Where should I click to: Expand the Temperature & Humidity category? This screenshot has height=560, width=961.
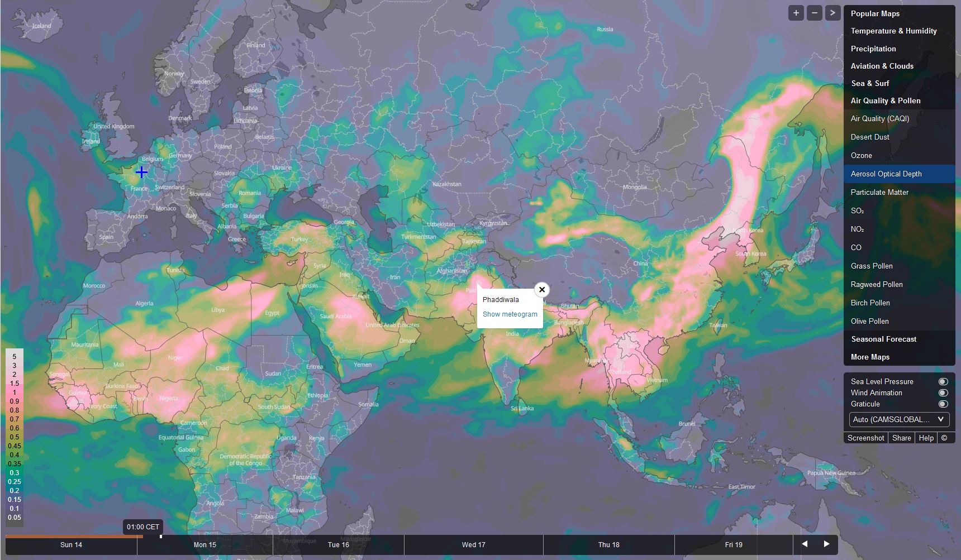(x=893, y=31)
